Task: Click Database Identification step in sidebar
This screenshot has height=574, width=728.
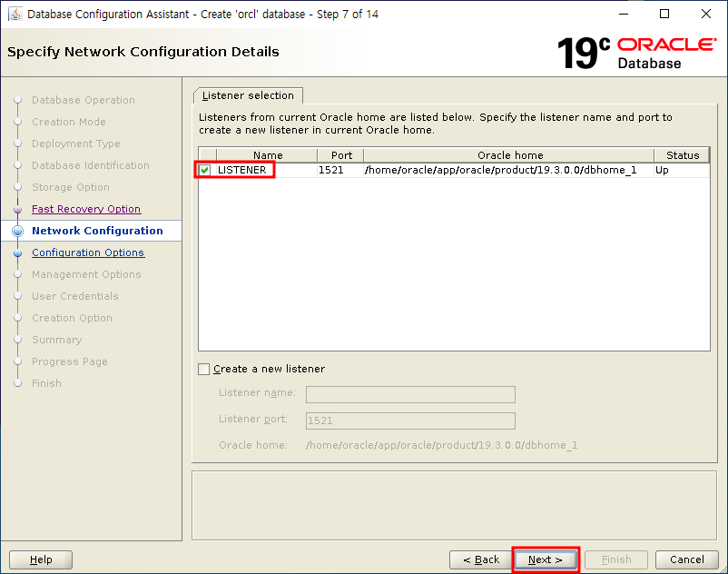Action: tap(91, 165)
